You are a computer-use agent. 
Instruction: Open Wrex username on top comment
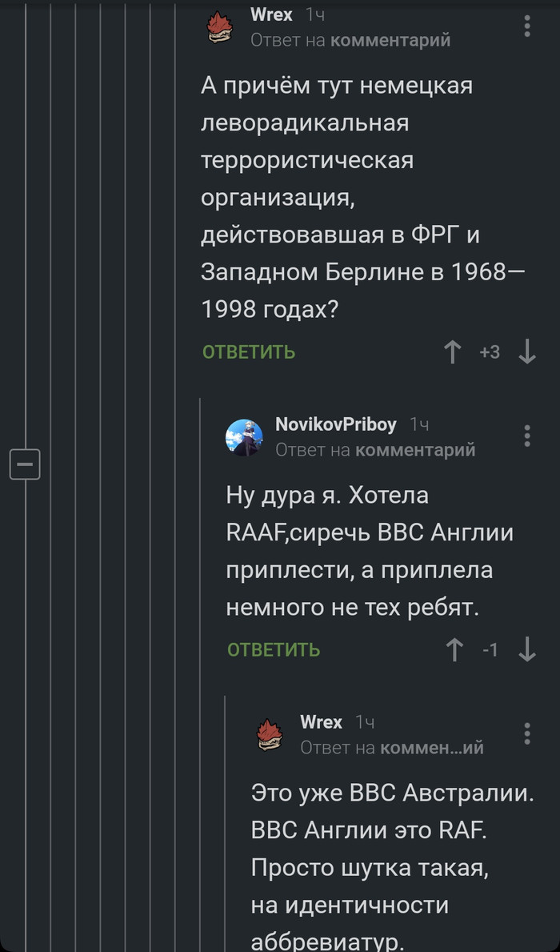[271, 15]
